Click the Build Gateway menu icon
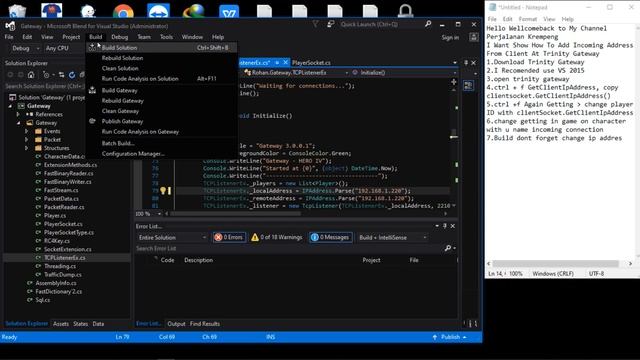This screenshot has width=640, height=360. pos(92,90)
